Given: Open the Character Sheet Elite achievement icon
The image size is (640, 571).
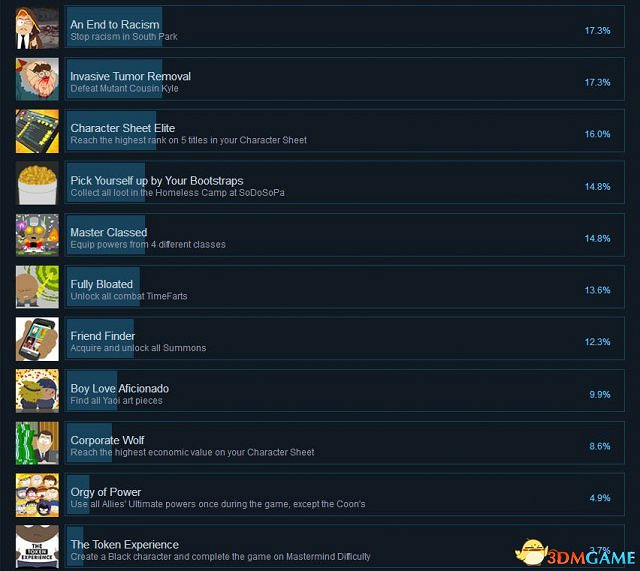Looking at the screenshot, I should coord(37,131).
